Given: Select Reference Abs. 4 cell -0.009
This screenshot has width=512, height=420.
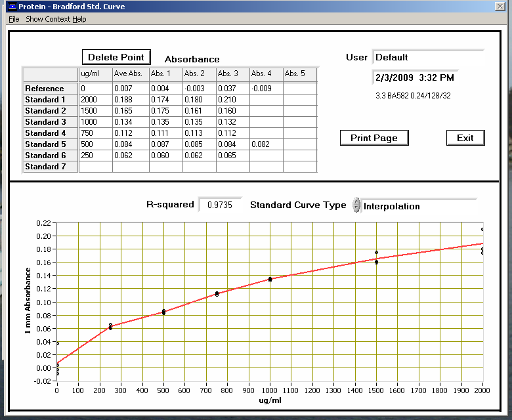Looking at the screenshot, I should click(x=266, y=89).
